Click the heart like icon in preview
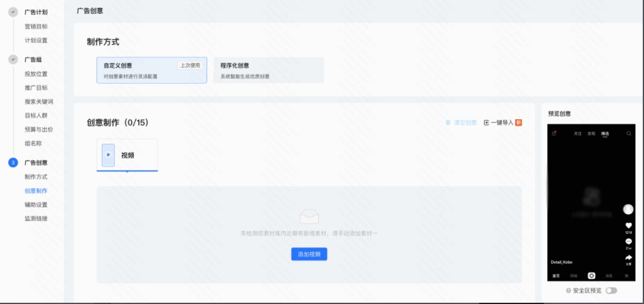The height and width of the screenshot is (304, 644). click(629, 225)
